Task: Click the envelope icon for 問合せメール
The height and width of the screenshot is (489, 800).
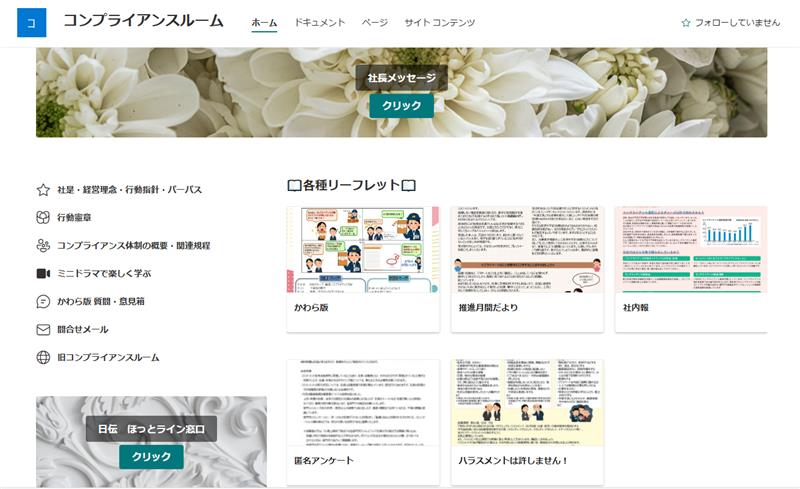Action: 43,329
